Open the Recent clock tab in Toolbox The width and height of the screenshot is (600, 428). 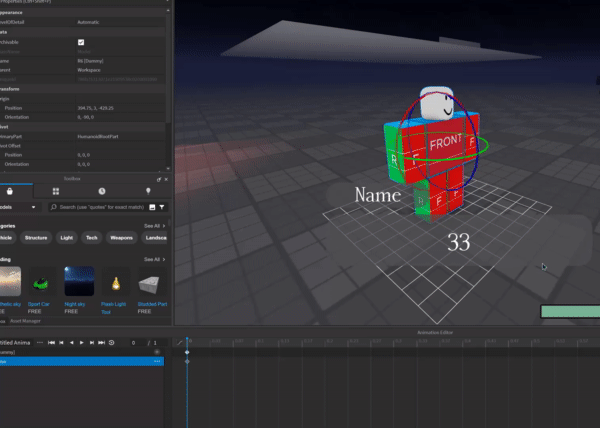[x=102, y=191]
